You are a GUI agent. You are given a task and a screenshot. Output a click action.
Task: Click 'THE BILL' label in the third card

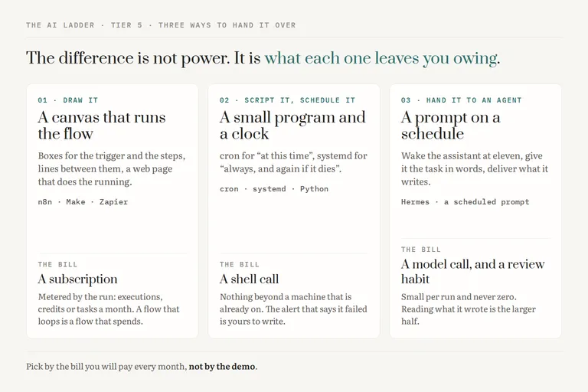pos(421,250)
